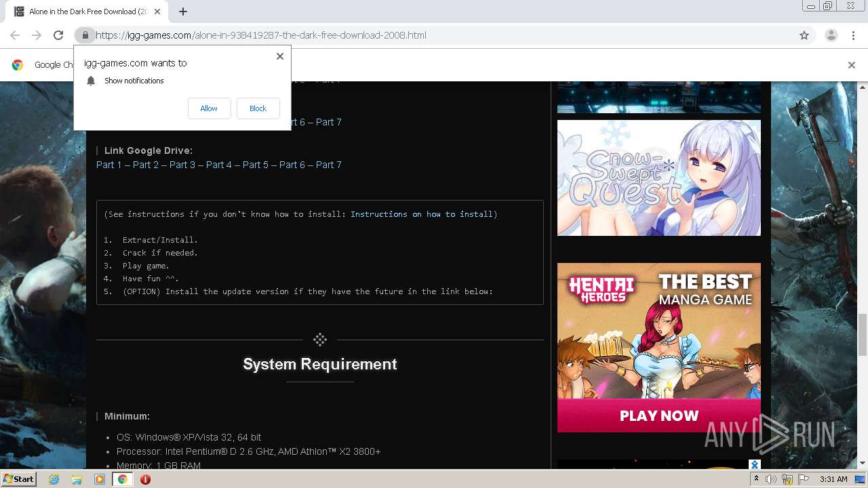The height and width of the screenshot is (488, 868).
Task: Block notifications from igg-games.com
Action: tap(258, 108)
